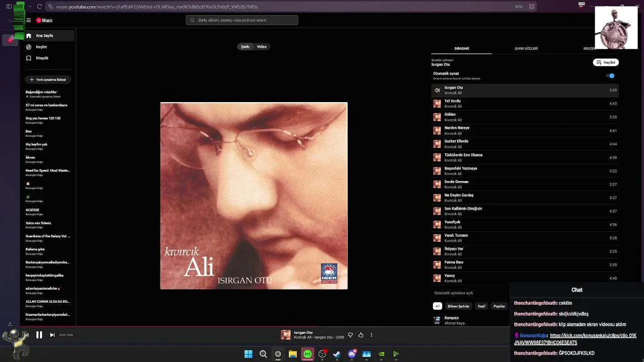Select the Keşif filter chip

pyautogui.click(x=481, y=306)
